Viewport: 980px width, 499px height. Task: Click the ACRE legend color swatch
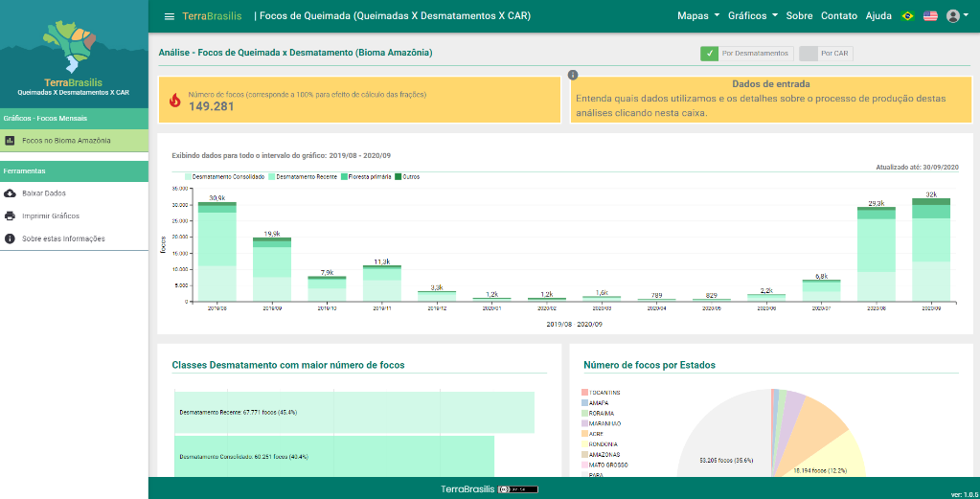click(x=584, y=434)
